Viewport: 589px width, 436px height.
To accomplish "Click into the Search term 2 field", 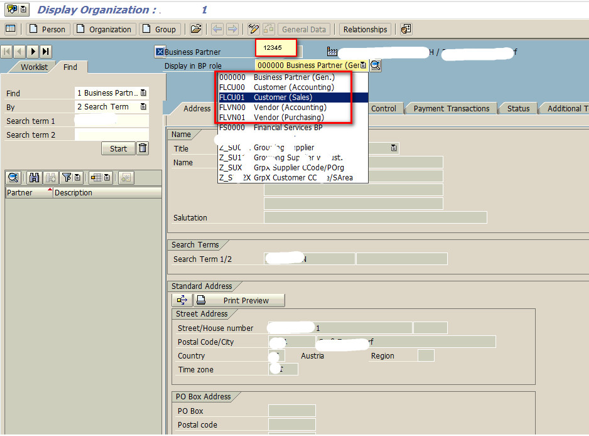I will pos(112,135).
